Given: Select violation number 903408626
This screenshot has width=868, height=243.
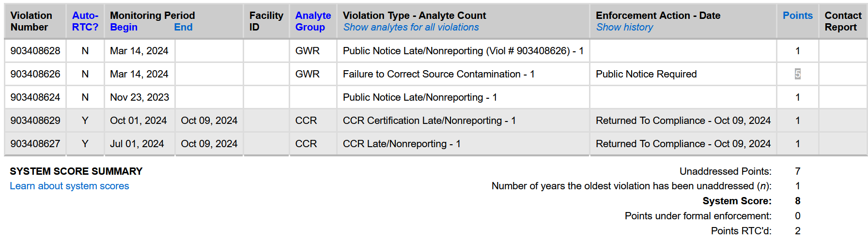Looking at the screenshot, I should 35,74.
